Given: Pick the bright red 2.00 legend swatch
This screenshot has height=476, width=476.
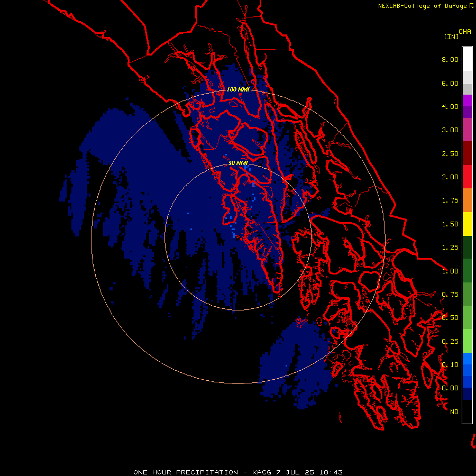Looking at the screenshot, I should point(467,177).
